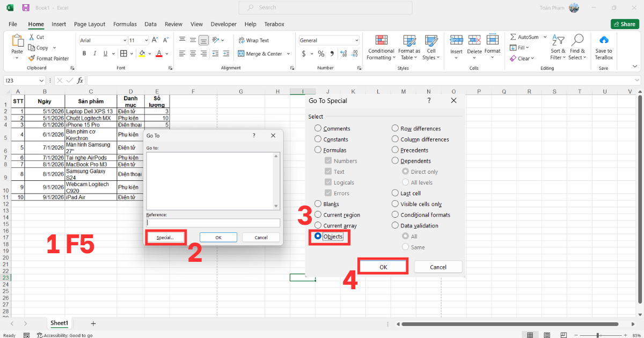Click Cancel in the Go To Special dialog

438,267
